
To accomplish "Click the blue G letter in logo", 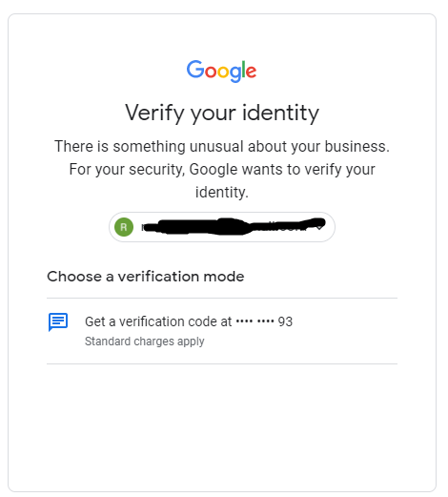I will click(x=195, y=69).
